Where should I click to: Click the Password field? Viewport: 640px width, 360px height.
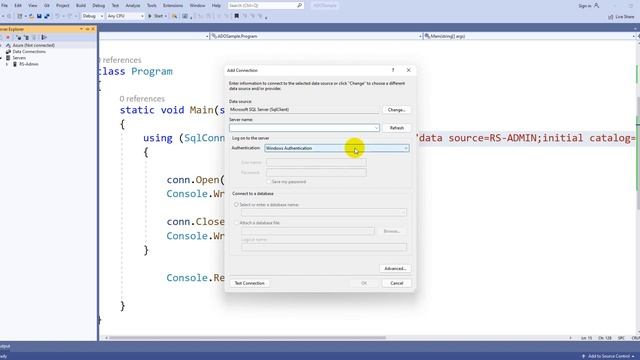(x=316, y=172)
